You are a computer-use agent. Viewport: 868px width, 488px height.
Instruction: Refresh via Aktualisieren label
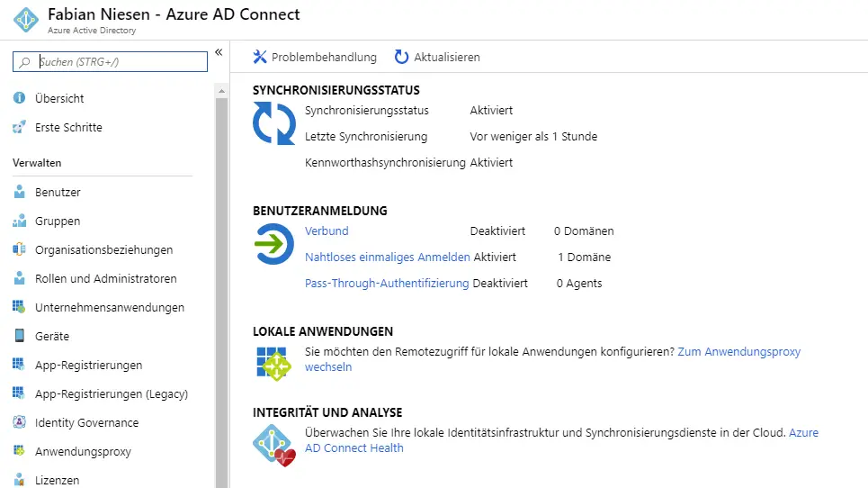(x=447, y=57)
